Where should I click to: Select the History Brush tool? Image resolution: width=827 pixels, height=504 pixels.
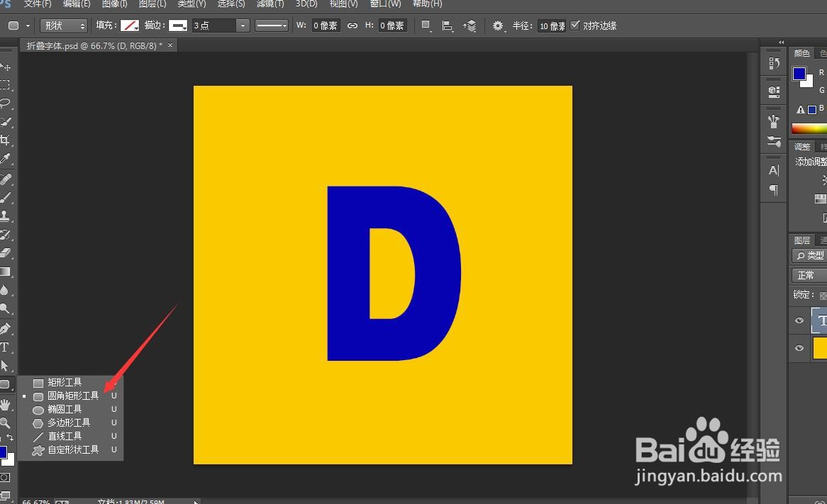[5, 235]
